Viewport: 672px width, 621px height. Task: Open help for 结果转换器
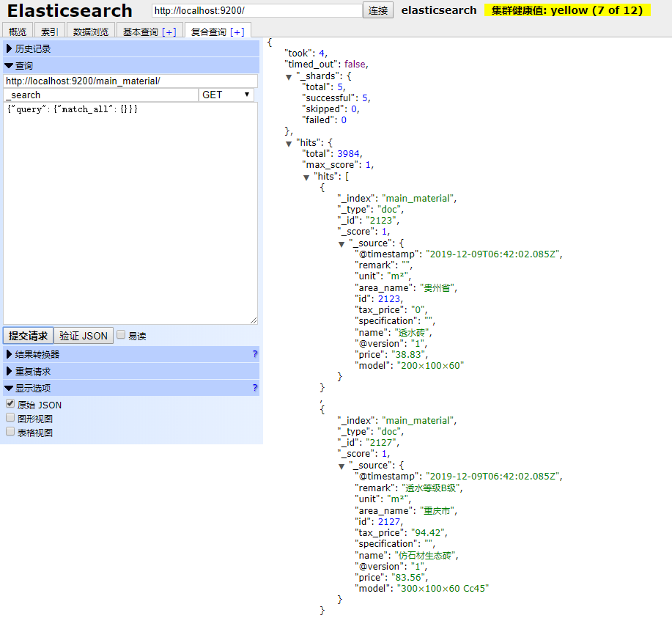pos(255,354)
